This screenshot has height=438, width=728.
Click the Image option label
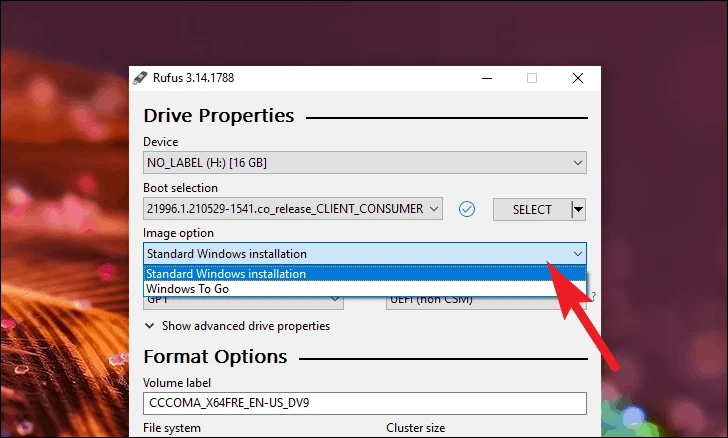click(x=179, y=233)
